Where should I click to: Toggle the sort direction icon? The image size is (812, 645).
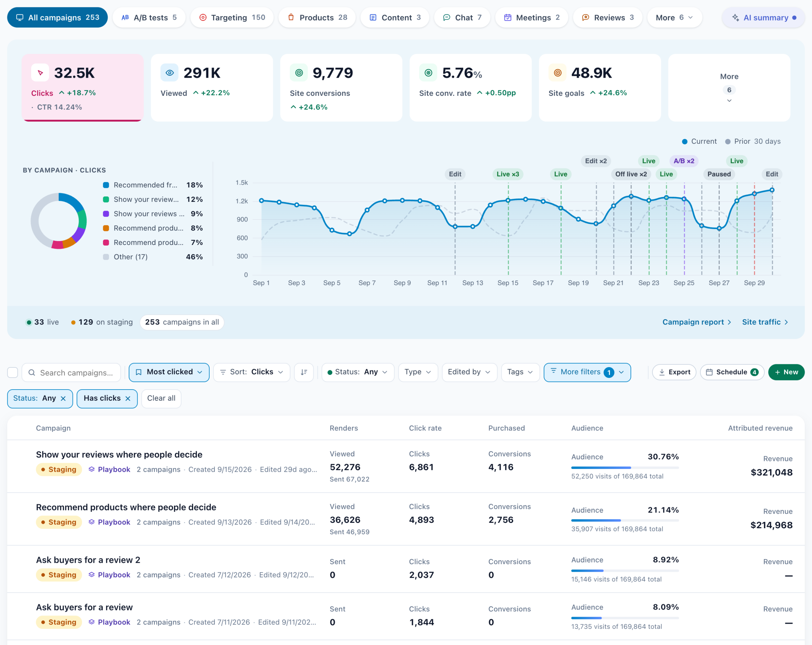click(304, 372)
